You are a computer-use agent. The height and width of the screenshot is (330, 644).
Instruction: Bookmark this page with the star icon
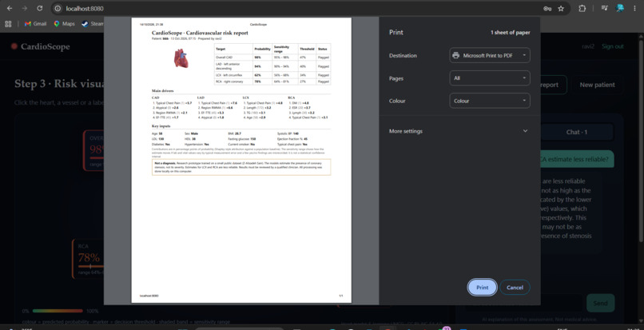pos(561,8)
